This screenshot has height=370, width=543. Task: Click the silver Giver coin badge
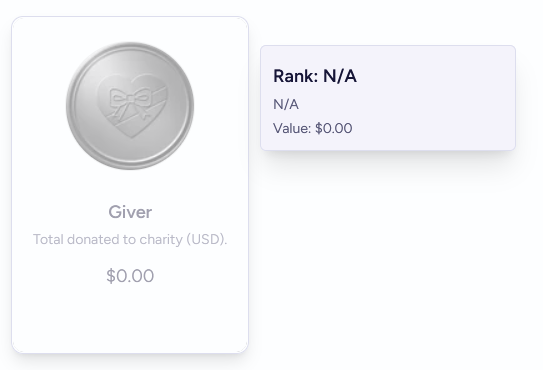(130, 106)
